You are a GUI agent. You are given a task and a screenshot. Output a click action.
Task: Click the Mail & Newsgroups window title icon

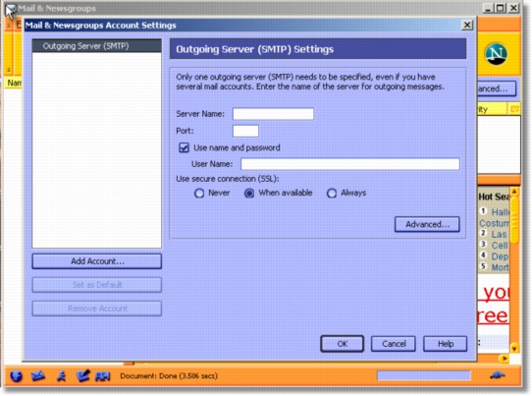point(10,9)
